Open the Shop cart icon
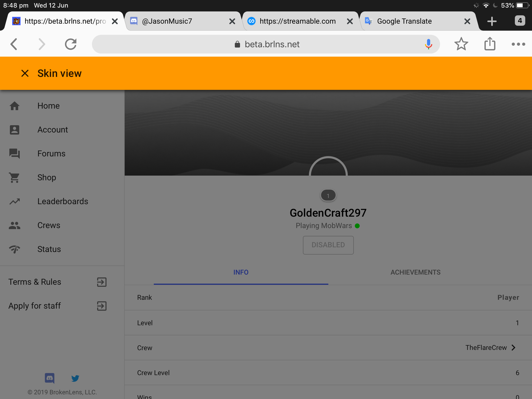Image resolution: width=532 pixels, height=399 pixels. 15,177
